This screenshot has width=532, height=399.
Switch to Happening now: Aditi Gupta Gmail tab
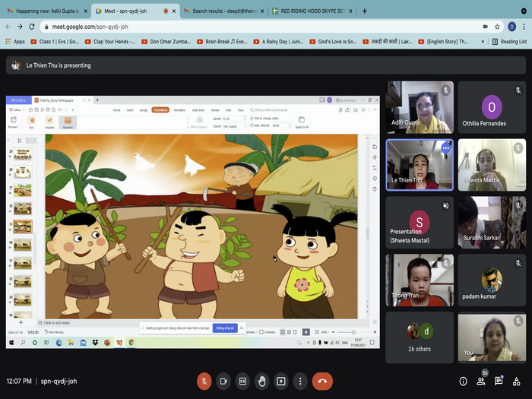coord(47,11)
